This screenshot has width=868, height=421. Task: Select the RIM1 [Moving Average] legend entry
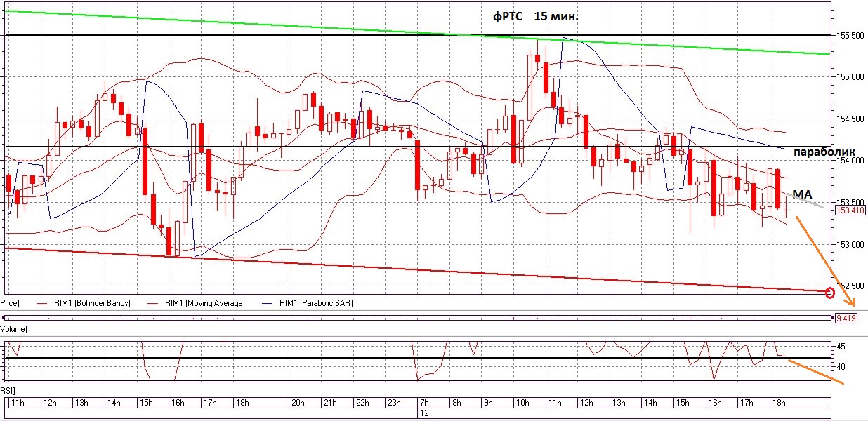click(196, 303)
